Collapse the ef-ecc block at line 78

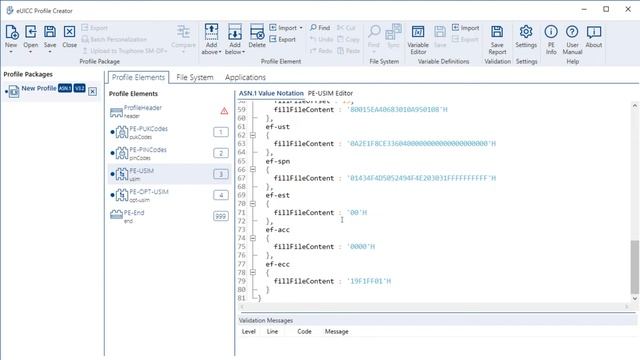click(x=253, y=272)
